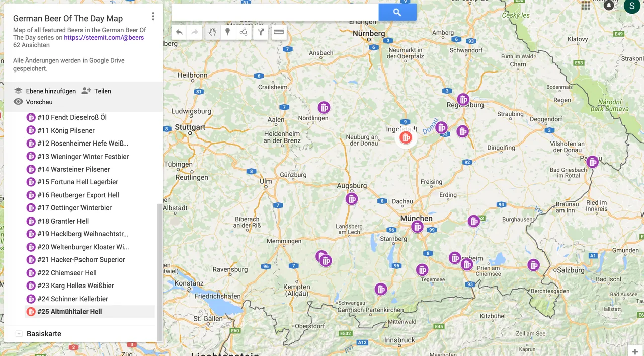
Task: Click Vorschau preview with eye icon
Action: 33,102
